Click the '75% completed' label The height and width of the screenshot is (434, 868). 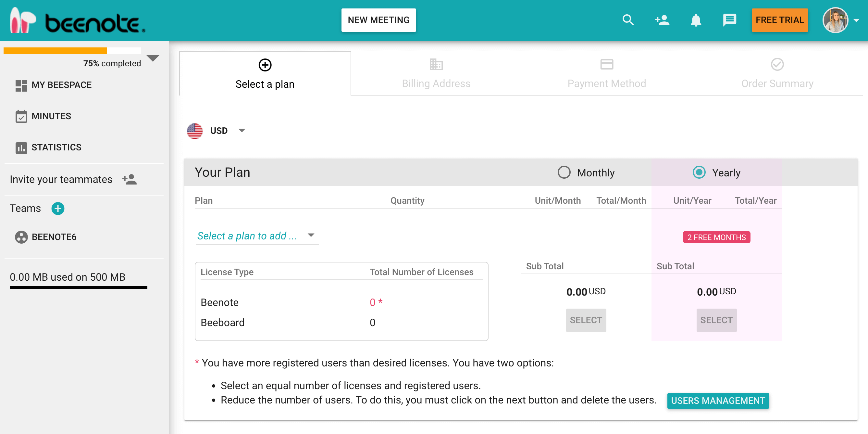112,63
